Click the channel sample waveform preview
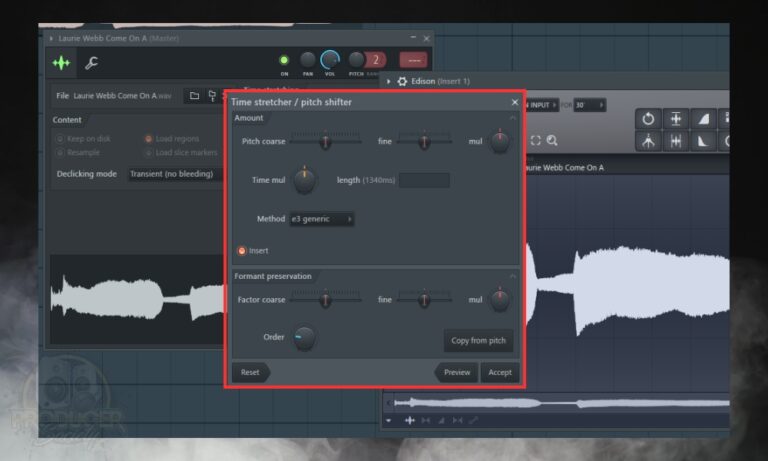 click(x=137, y=299)
